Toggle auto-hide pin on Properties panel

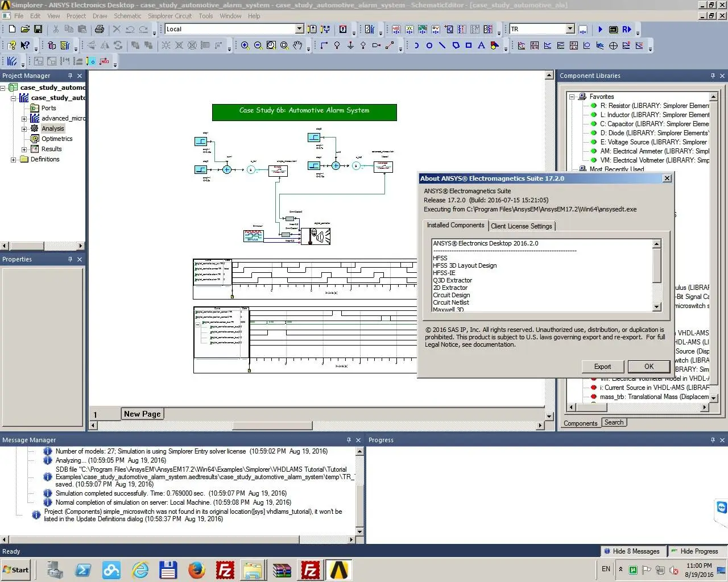tap(70, 259)
